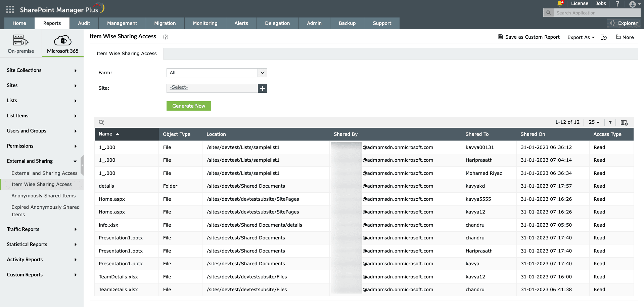Open the notifications bell icon

tap(560, 4)
